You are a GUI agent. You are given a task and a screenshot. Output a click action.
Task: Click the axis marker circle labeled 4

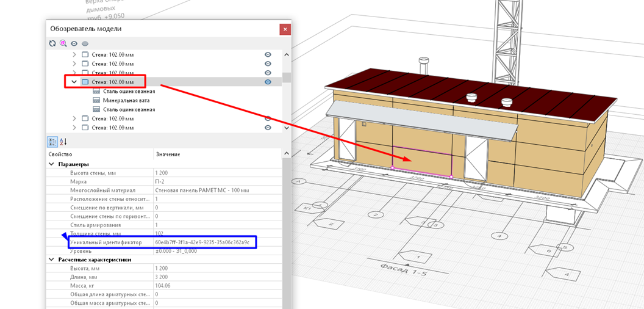click(499, 236)
